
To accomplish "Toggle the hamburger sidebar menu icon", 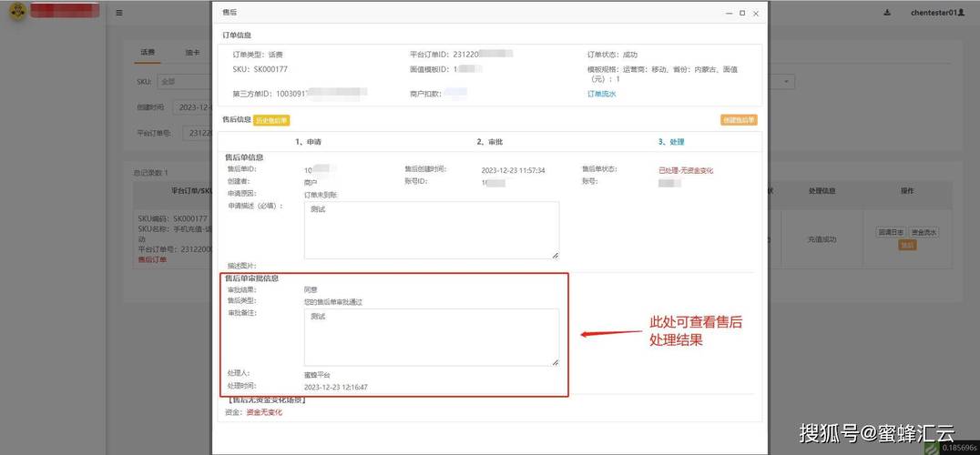I will pyautogui.click(x=119, y=13).
